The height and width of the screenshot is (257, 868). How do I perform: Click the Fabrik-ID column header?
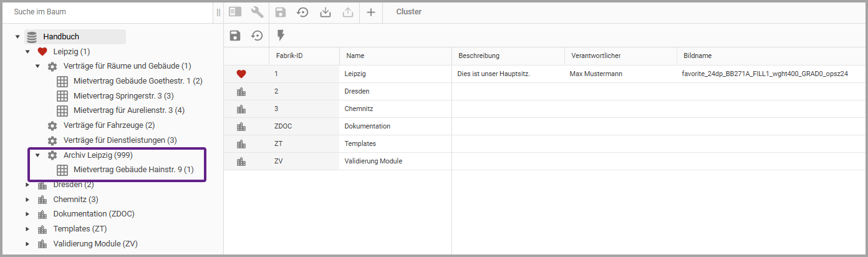pyautogui.click(x=289, y=56)
